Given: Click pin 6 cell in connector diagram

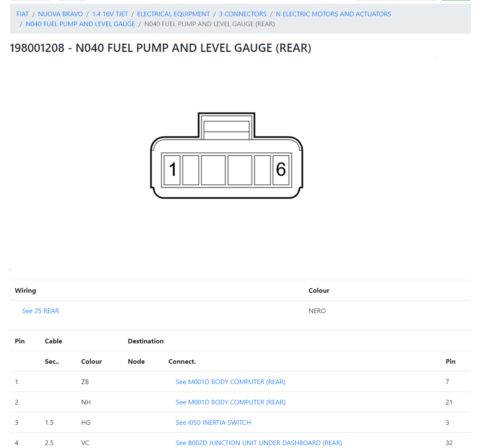Looking at the screenshot, I should 281,170.
